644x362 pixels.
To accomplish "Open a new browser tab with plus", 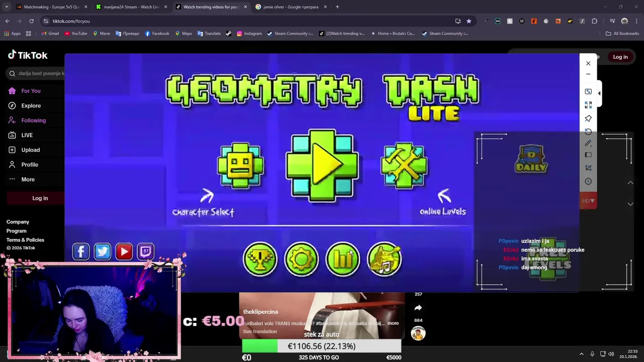I will point(337,7).
